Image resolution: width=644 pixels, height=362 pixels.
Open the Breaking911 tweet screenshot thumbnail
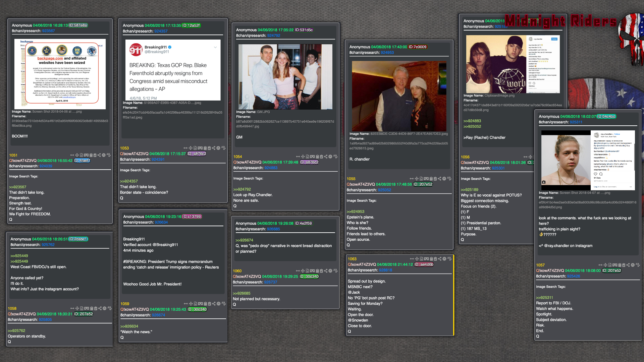click(173, 70)
